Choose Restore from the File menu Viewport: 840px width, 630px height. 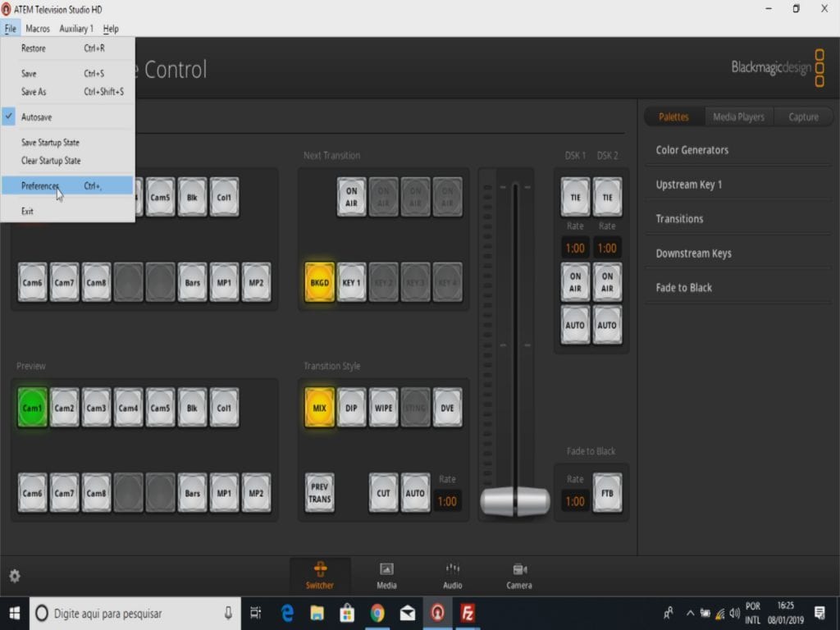(67, 48)
